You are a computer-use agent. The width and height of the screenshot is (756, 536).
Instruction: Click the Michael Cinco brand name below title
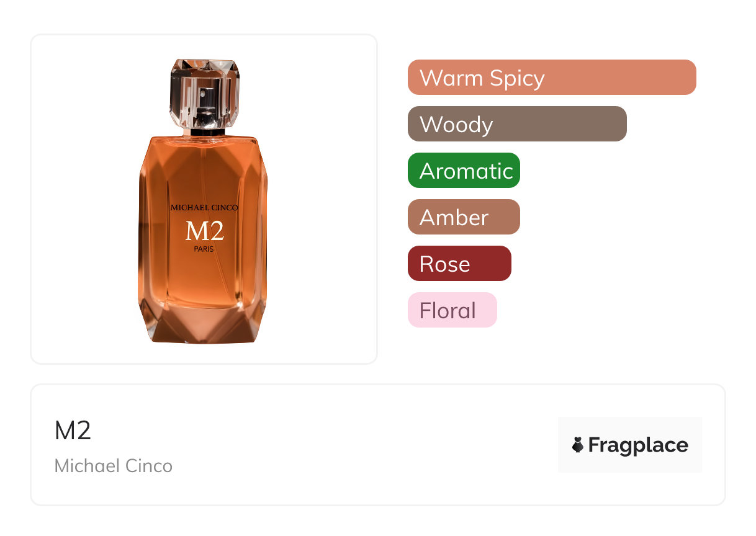114,466
